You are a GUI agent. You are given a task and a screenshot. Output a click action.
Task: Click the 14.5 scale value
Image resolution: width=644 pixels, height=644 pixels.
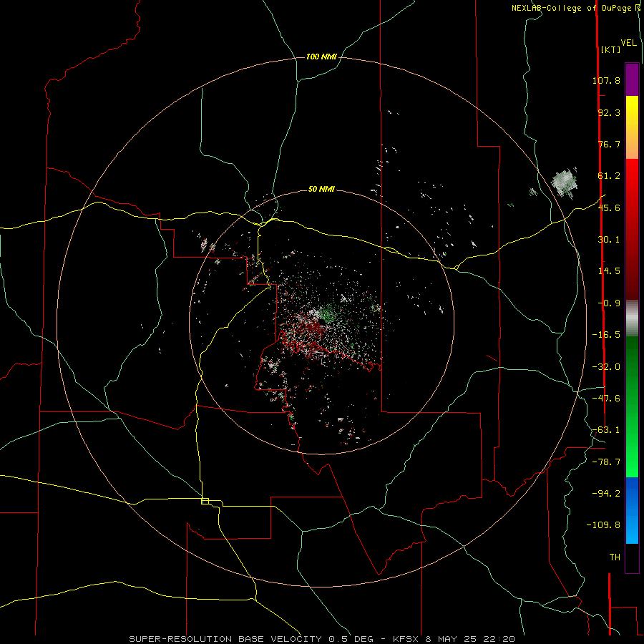point(609,271)
